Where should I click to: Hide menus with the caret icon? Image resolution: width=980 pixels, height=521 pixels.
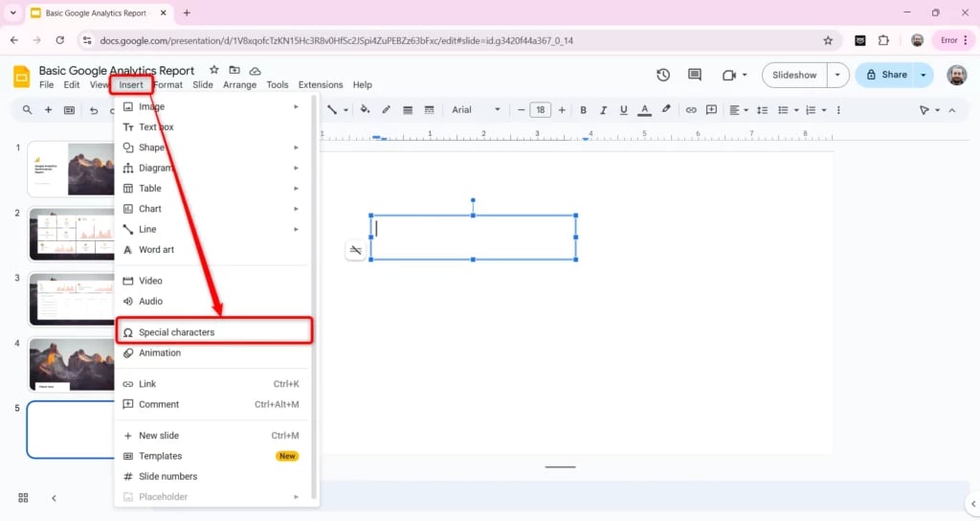click(x=952, y=110)
